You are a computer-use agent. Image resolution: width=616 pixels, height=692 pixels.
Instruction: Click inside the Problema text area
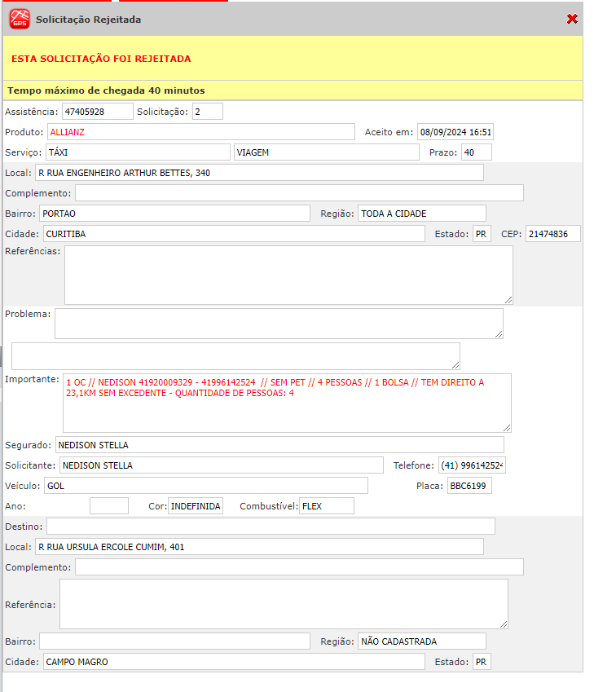coord(279,324)
